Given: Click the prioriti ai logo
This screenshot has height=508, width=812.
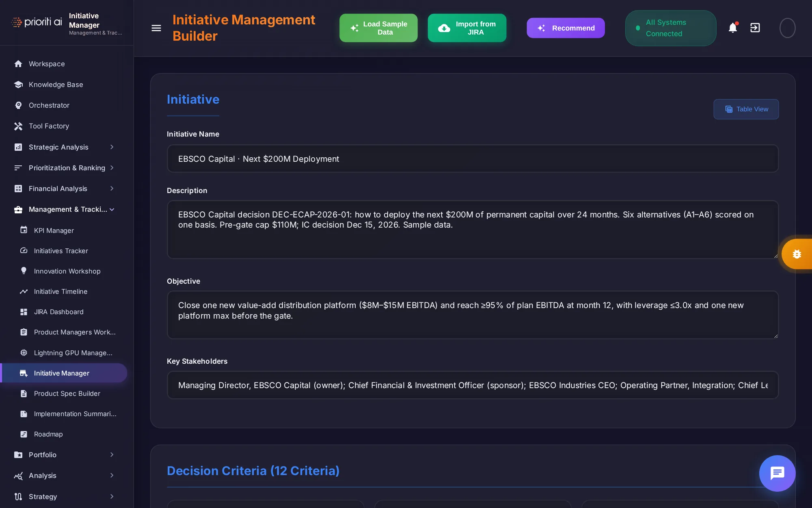Looking at the screenshot, I should pos(37,22).
